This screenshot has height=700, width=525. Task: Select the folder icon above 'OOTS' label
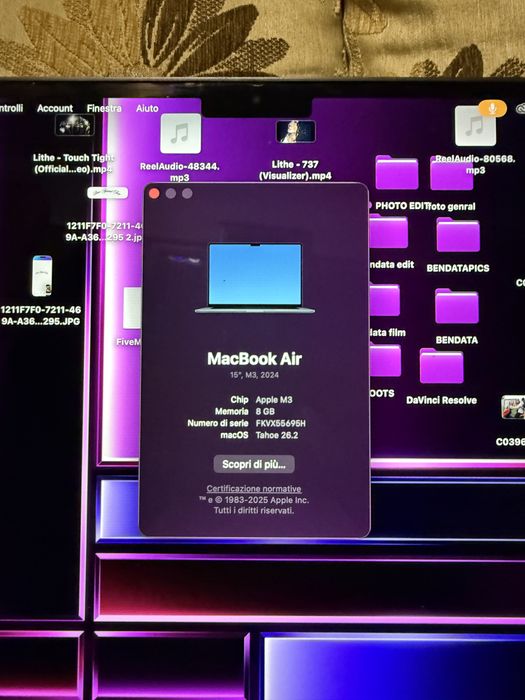click(x=385, y=361)
